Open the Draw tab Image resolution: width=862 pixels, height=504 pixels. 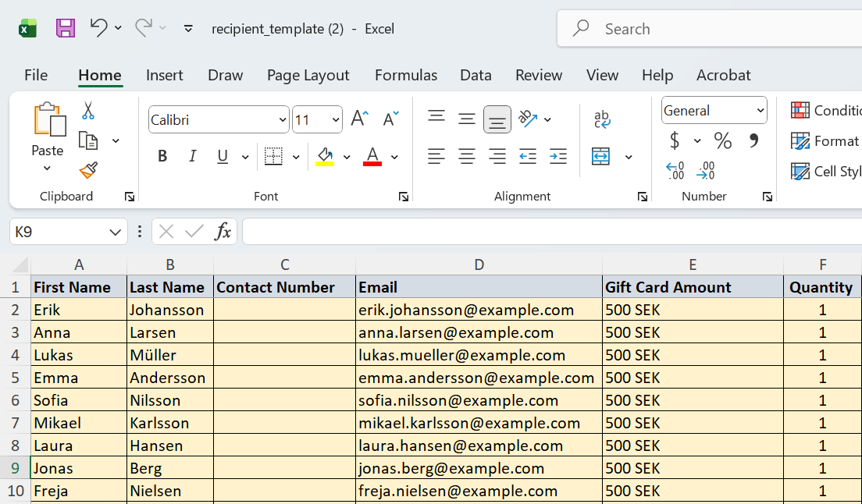point(226,75)
